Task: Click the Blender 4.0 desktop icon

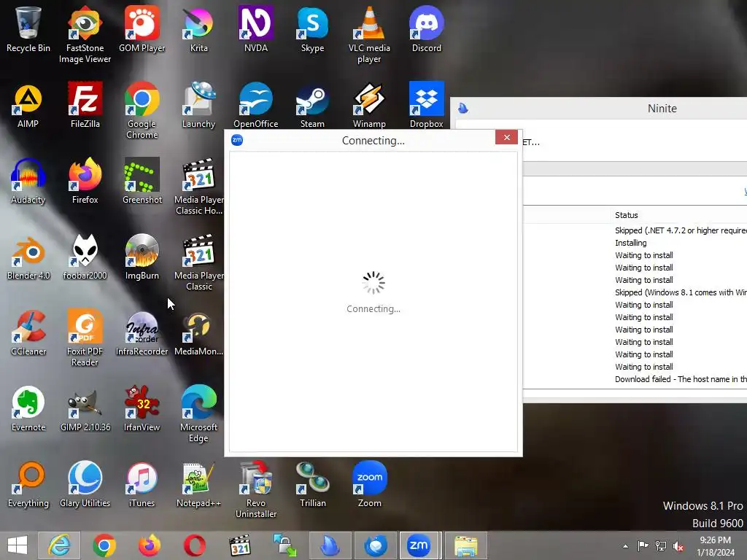Action: click(x=28, y=257)
